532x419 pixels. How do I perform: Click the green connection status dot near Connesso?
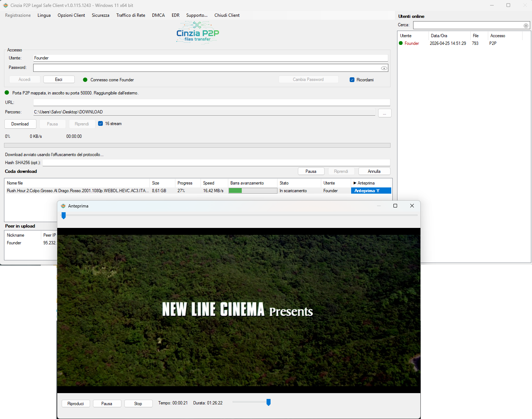tap(85, 80)
